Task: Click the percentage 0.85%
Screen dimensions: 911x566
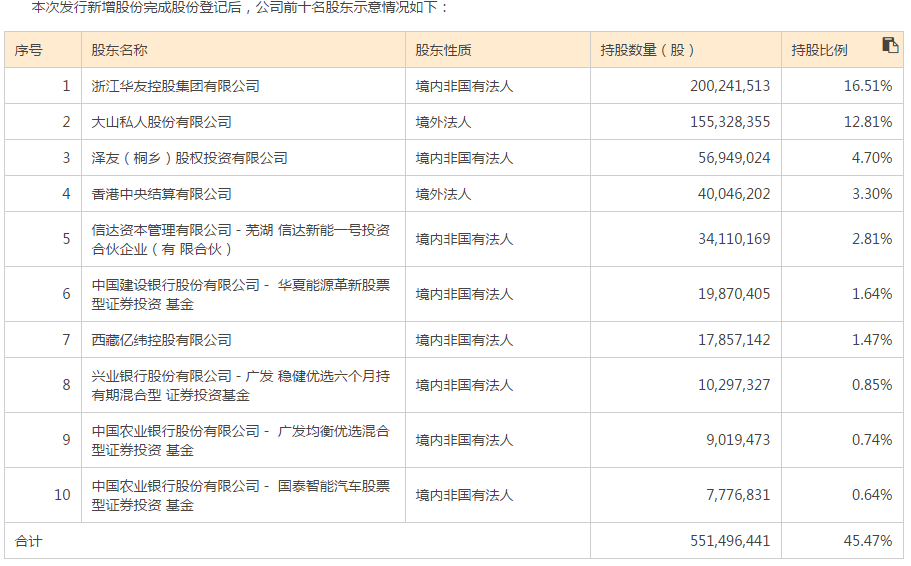Action: (x=872, y=385)
